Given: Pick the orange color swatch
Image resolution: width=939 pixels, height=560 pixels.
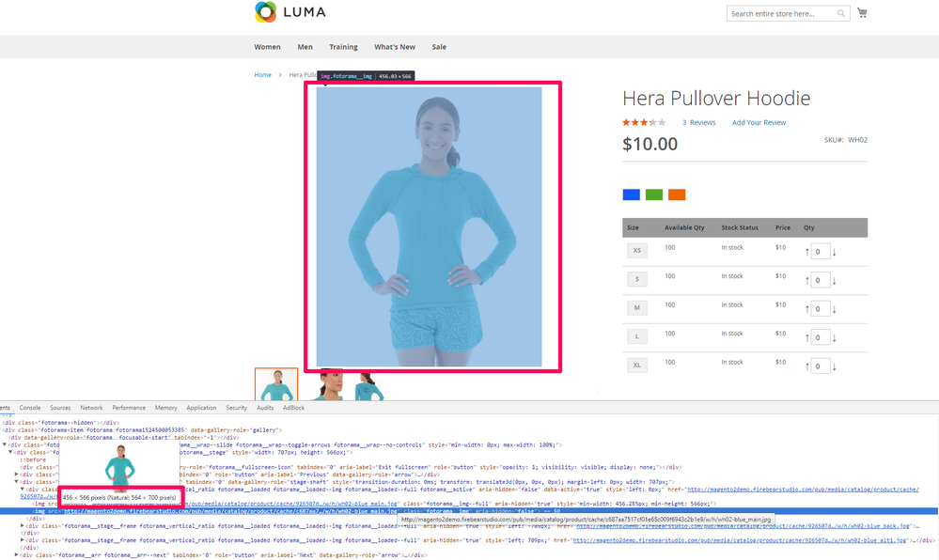Looking at the screenshot, I should [677, 194].
